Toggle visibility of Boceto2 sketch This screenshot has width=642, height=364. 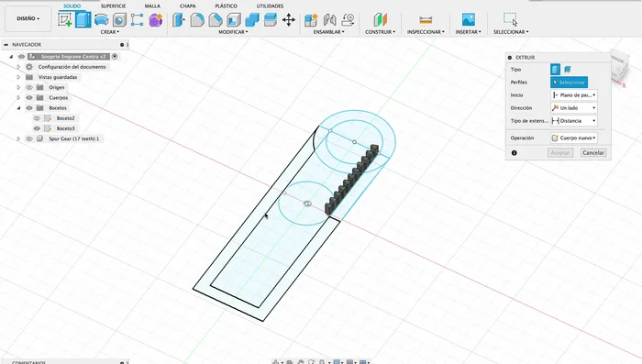point(37,118)
